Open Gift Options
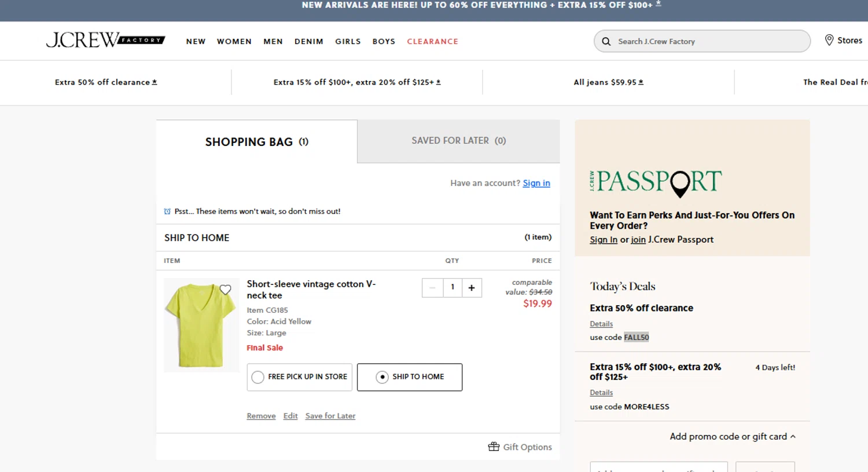868x472 pixels. pyautogui.click(x=520, y=447)
